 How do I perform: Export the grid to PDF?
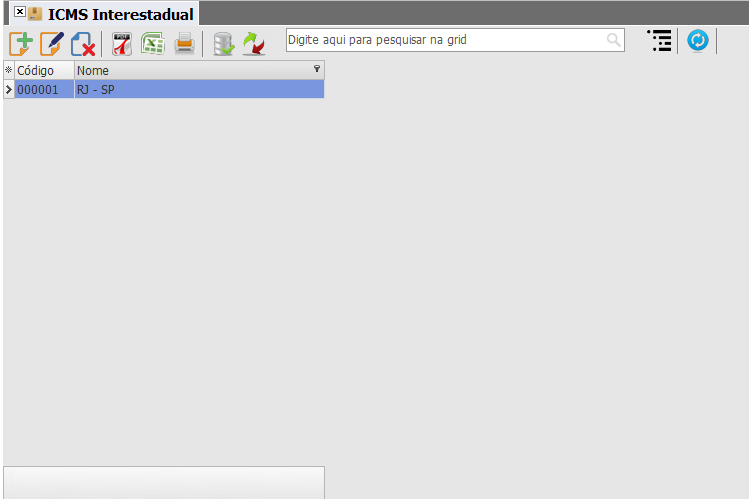click(122, 44)
